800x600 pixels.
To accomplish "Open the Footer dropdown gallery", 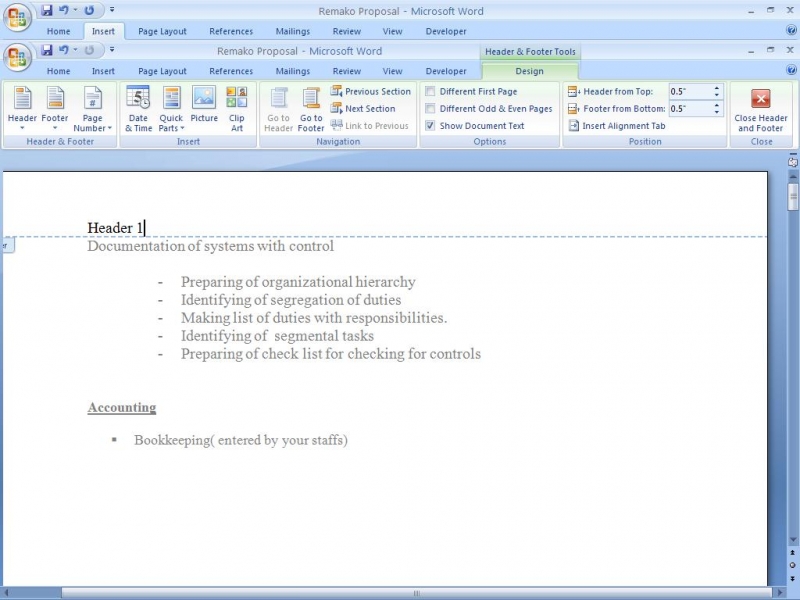I will (x=55, y=109).
